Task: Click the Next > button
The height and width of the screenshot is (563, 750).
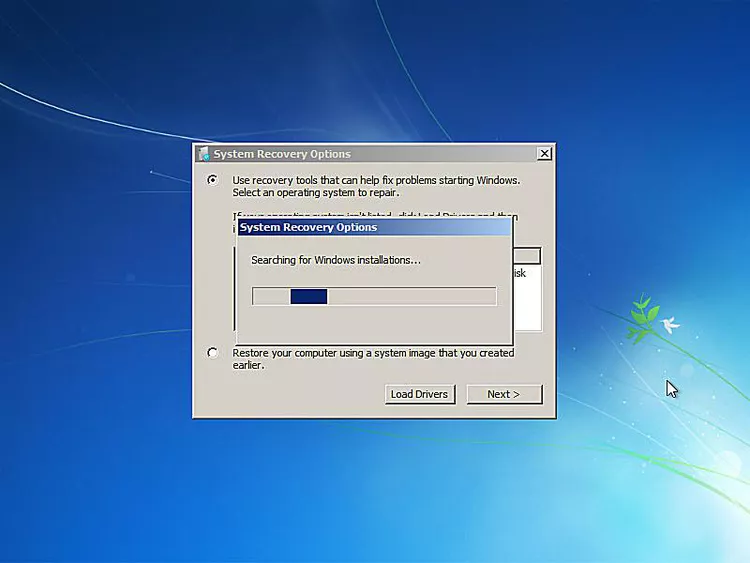Action: (x=504, y=394)
